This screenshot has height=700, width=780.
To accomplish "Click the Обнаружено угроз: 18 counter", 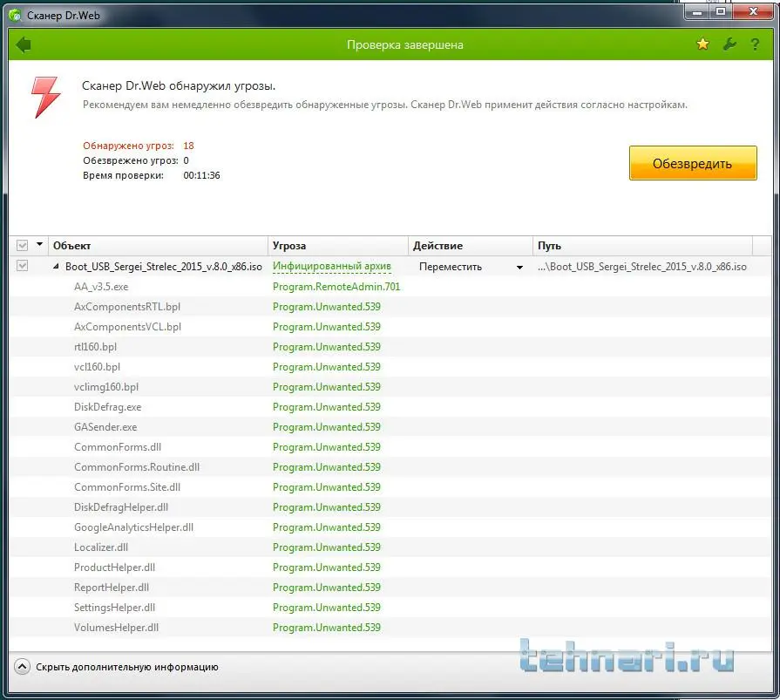I will 139,146.
